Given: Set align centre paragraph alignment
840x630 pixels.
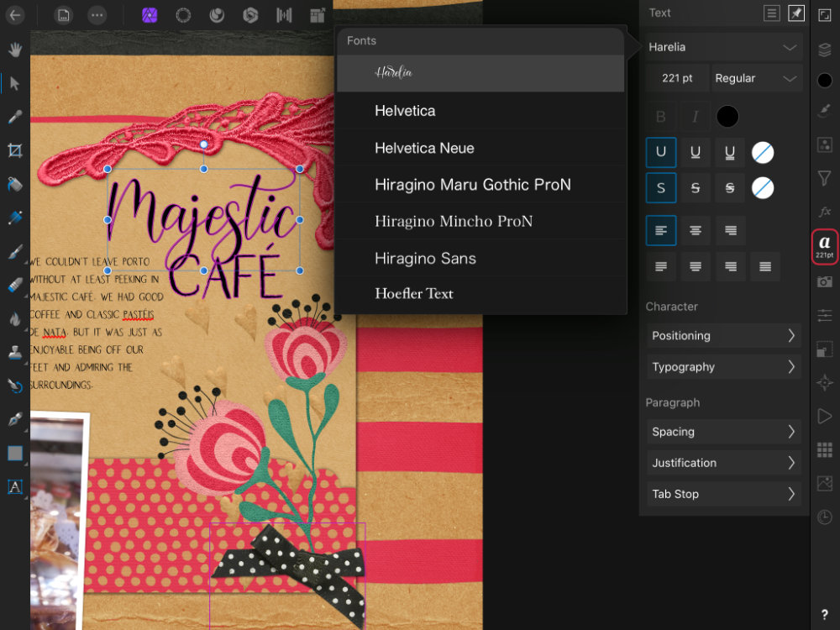Looking at the screenshot, I should coord(696,230).
